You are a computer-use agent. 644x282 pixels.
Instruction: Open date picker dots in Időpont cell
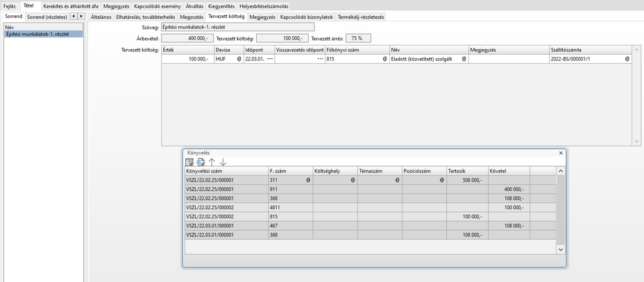(x=270, y=60)
